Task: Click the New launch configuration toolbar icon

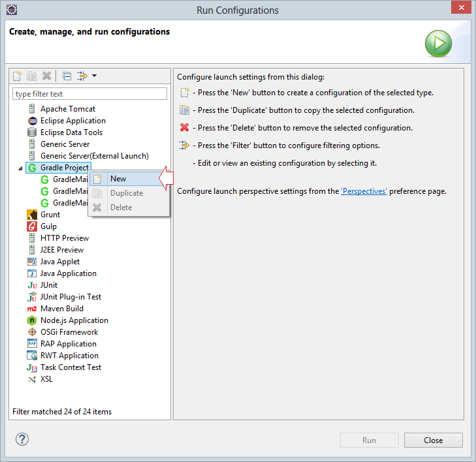Action: 17,76
